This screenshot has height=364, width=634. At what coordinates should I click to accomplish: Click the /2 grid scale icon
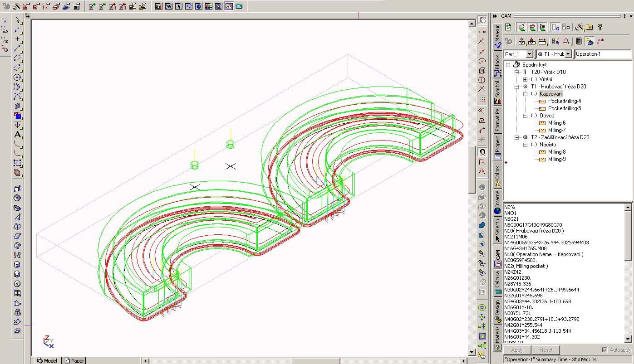pyautogui.click(x=5, y=39)
